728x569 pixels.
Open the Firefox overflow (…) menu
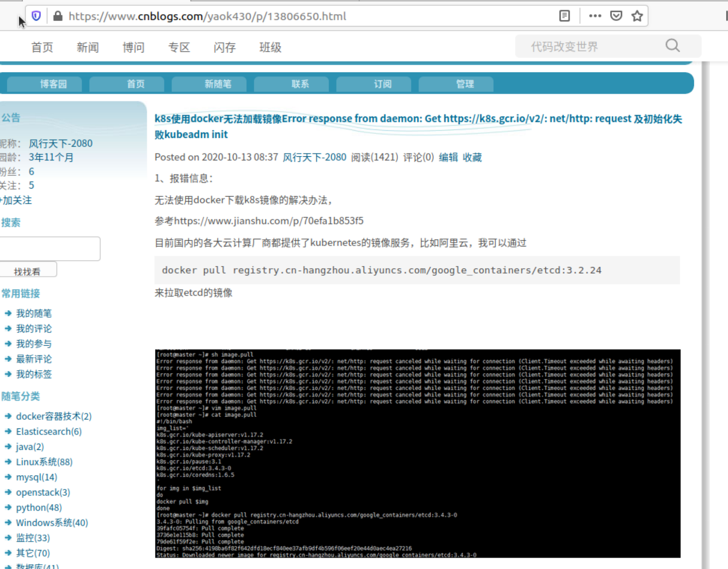(595, 16)
